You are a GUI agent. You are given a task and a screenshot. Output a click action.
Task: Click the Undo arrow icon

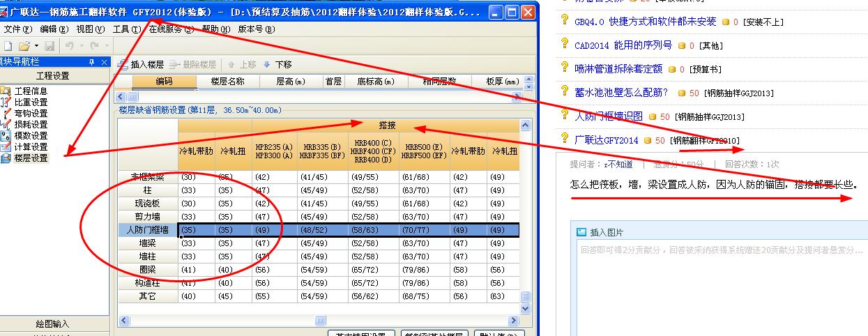[69, 46]
